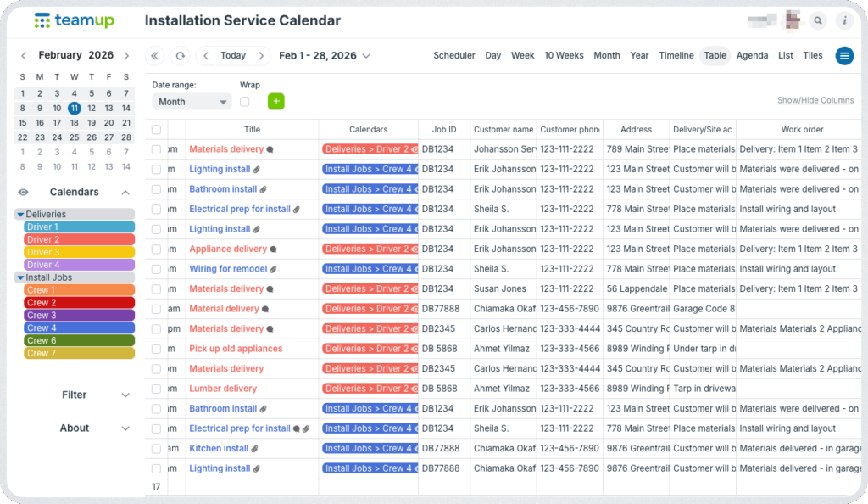Viewport: 868px width, 504px height.
Task: Toggle the eye icon beside Calendars
Action: pos(24,193)
